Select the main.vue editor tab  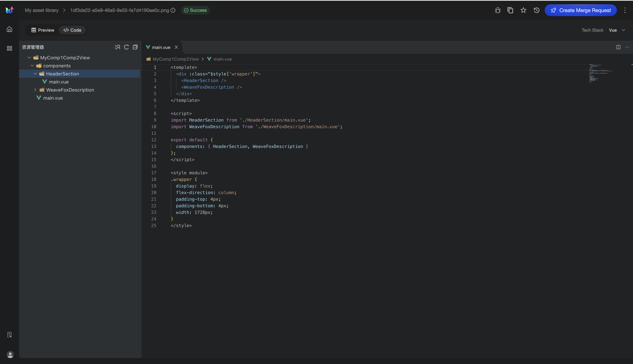tap(161, 47)
